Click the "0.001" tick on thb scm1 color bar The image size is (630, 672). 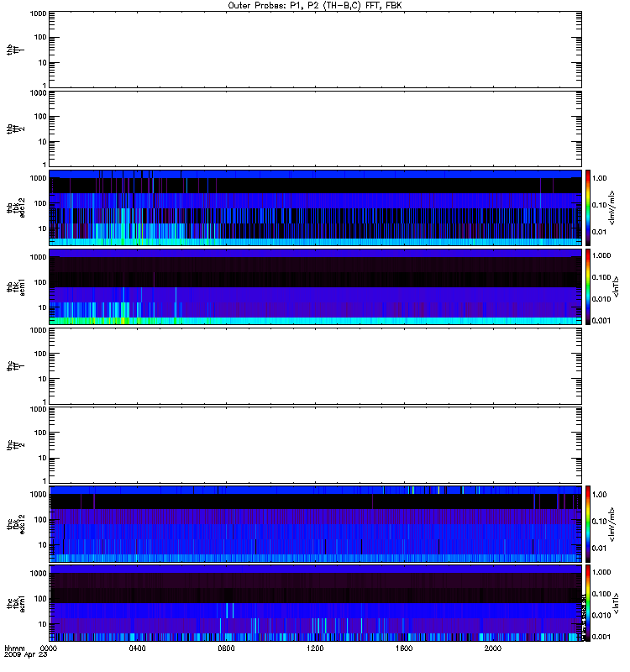click(x=601, y=321)
